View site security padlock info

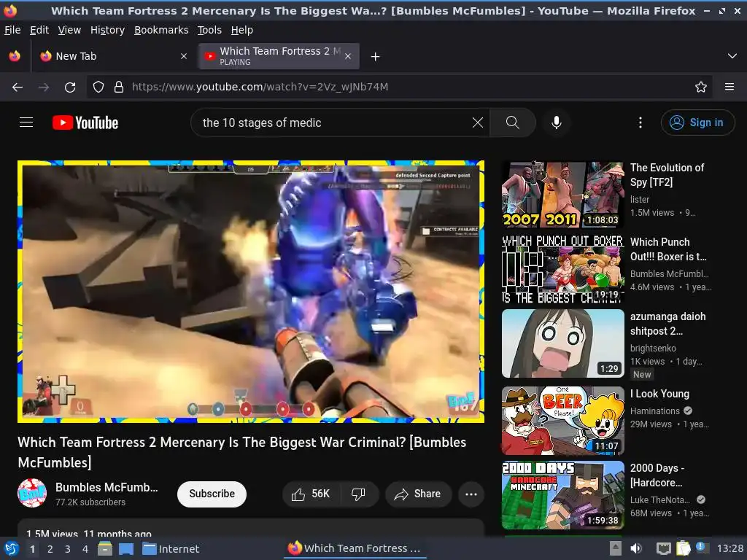[x=119, y=87]
